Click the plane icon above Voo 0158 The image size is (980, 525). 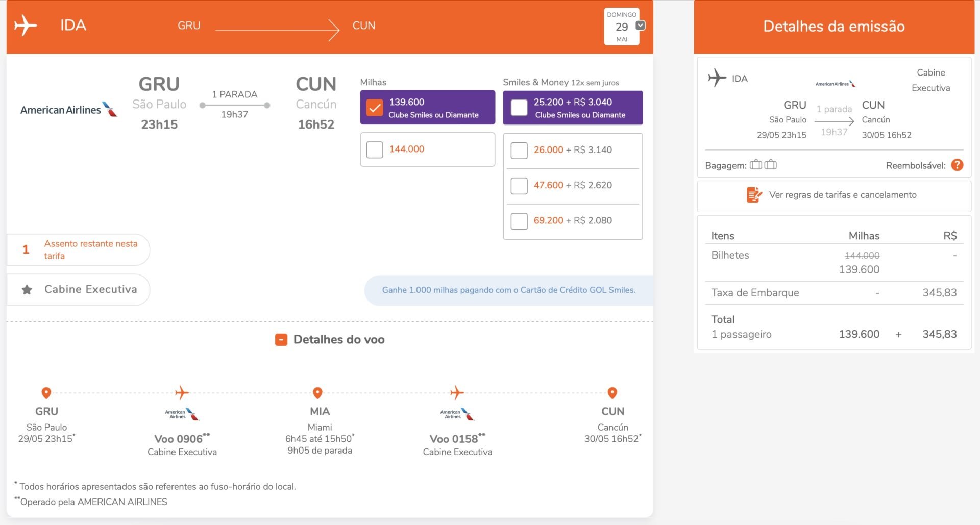(457, 392)
